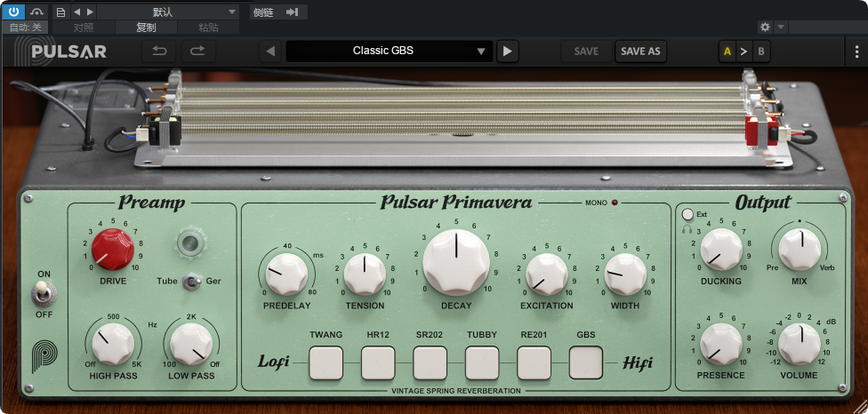Click the green preamp indicator lamp
Image resolution: width=868 pixels, height=414 pixels.
pos(191,242)
